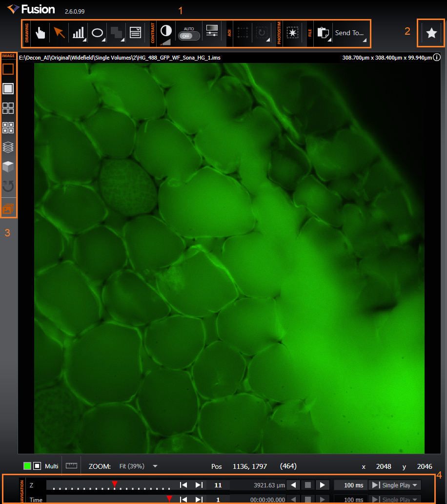
Task: Open the Z Single Play mode dropdown
Action: pyautogui.click(x=395, y=485)
